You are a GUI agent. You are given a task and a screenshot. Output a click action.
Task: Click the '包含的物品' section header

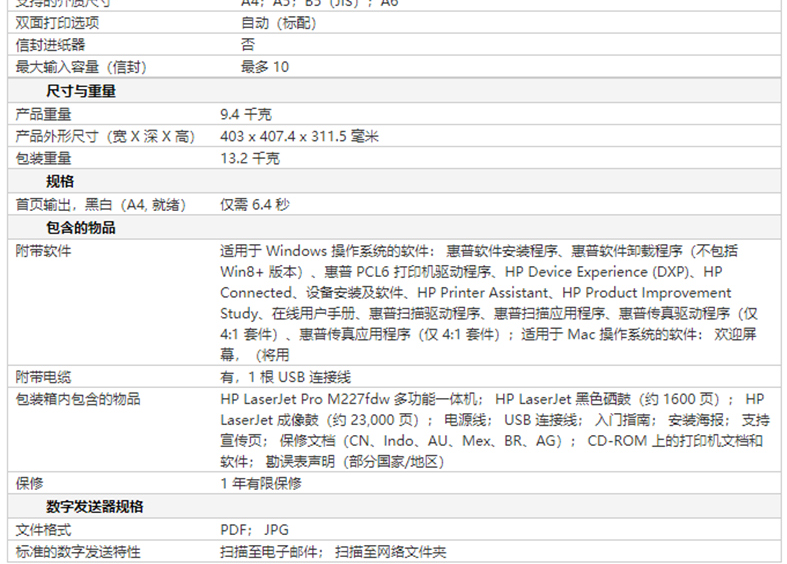81,228
